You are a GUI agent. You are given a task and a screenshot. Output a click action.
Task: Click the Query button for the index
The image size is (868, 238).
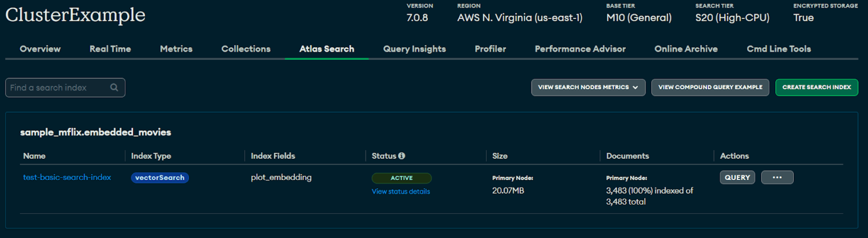coord(737,177)
